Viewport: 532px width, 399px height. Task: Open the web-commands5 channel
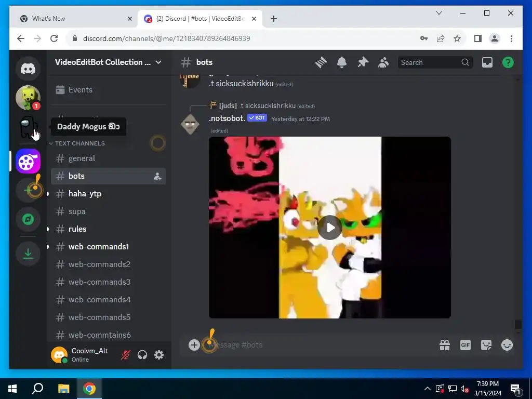pyautogui.click(x=108, y=317)
